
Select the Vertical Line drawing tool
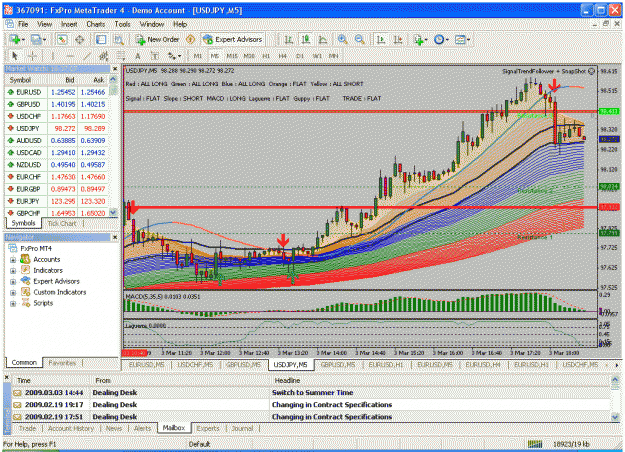(52, 56)
